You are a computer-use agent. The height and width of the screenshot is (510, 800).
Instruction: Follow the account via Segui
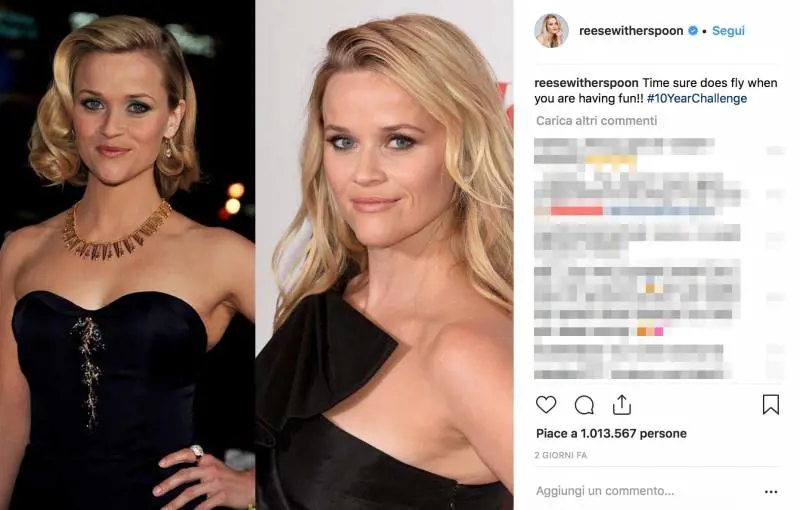pyautogui.click(x=728, y=31)
